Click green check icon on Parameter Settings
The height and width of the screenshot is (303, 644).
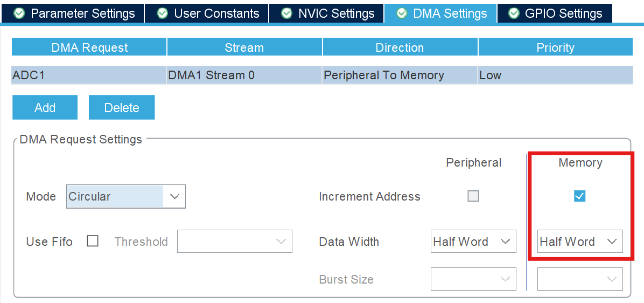click(x=19, y=13)
